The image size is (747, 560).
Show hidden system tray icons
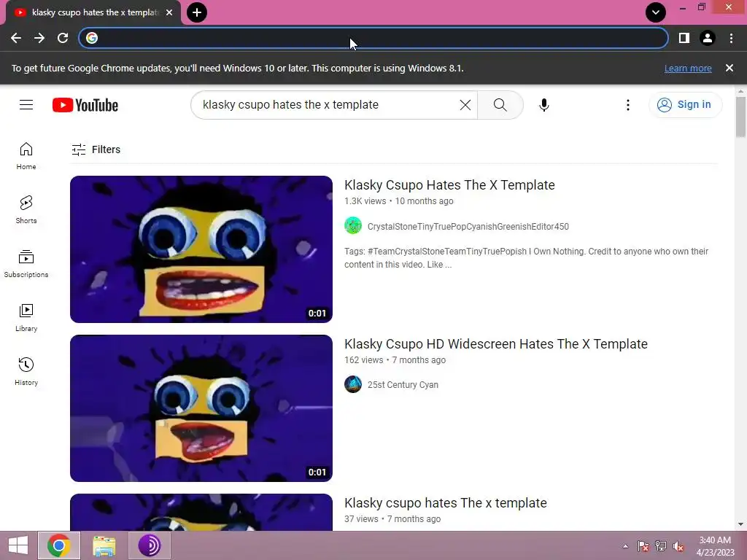pyautogui.click(x=625, y=546)
